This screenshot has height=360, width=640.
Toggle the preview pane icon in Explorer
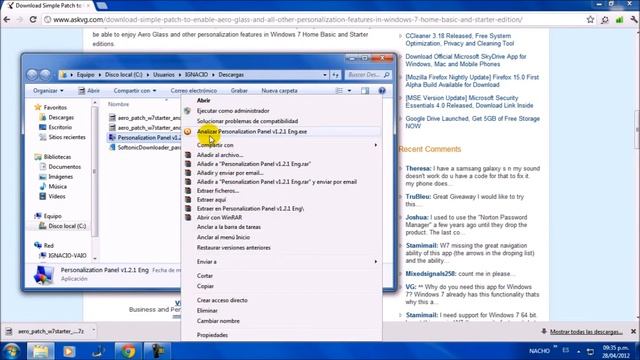click(x=365, y=91)
